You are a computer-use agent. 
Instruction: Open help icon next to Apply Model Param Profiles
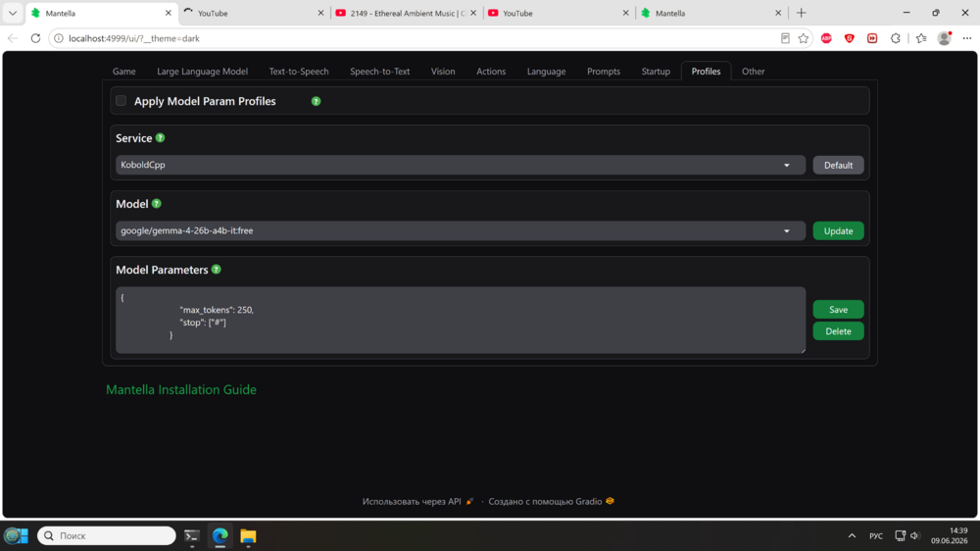317,101
